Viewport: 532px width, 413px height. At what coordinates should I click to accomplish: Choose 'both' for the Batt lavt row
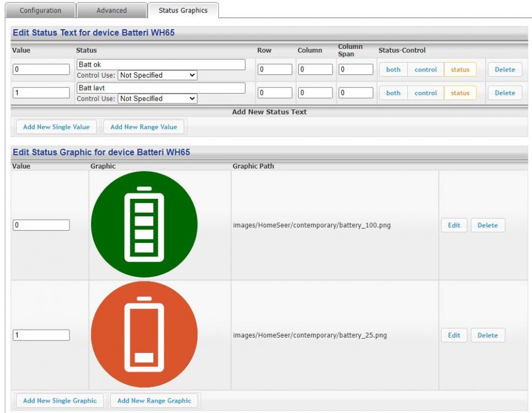[x=393, y=93]
